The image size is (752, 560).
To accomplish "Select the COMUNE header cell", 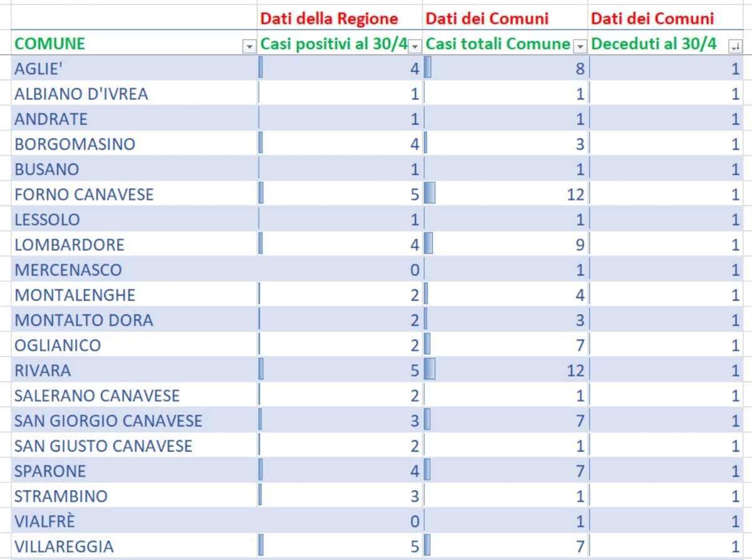I will (x=125, y=44).
